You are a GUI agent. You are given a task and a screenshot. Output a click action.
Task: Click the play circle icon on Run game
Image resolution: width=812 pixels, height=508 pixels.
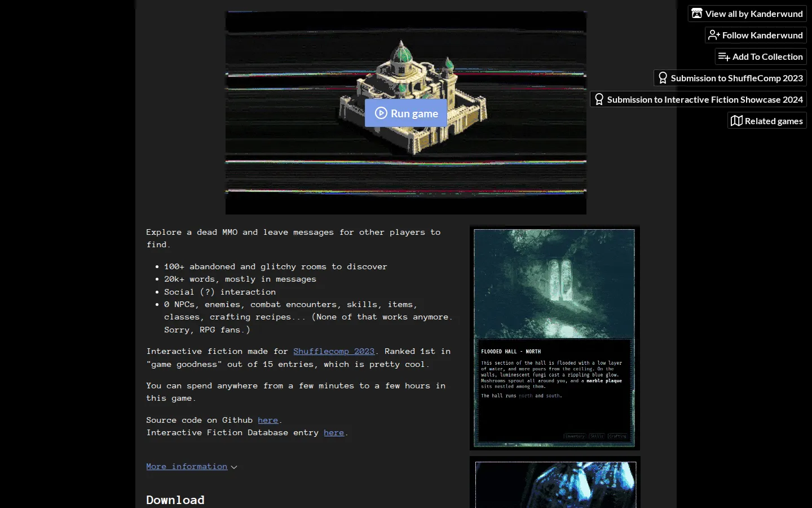[x=381, y=113]
